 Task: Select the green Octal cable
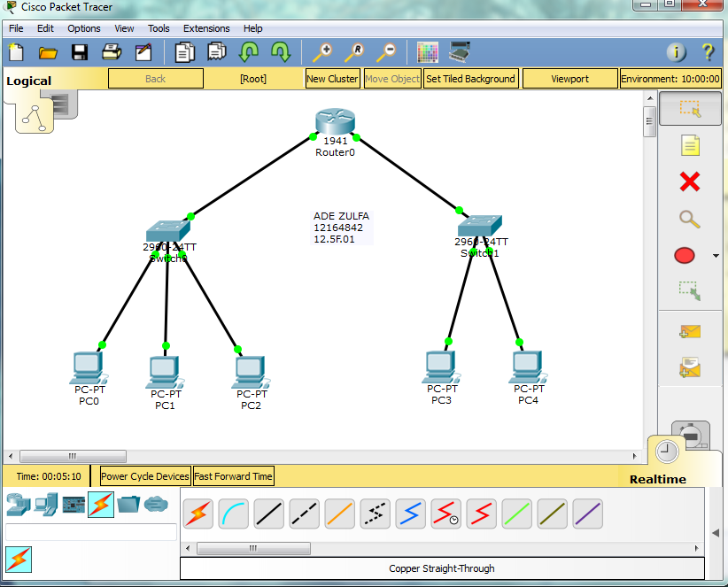click(516, 514)
